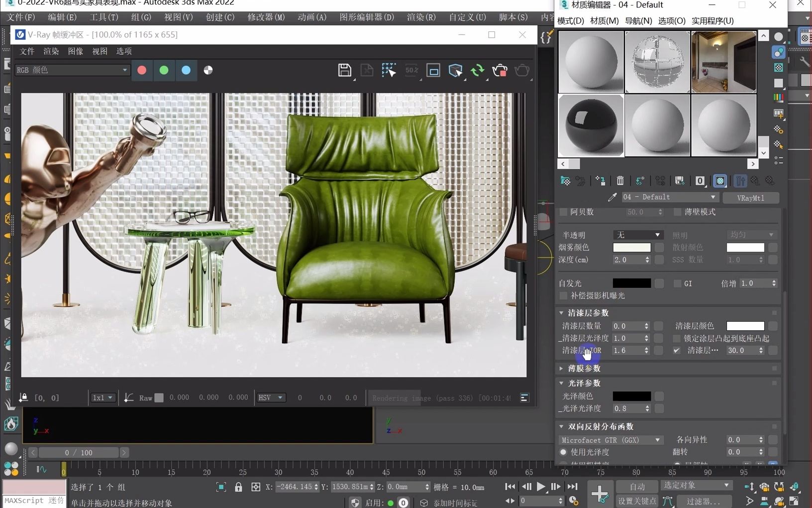Enable the 薄壁模式 thin-walled checkbox
The height and width of the screenshot is (508, 812).
coord(677,212)
